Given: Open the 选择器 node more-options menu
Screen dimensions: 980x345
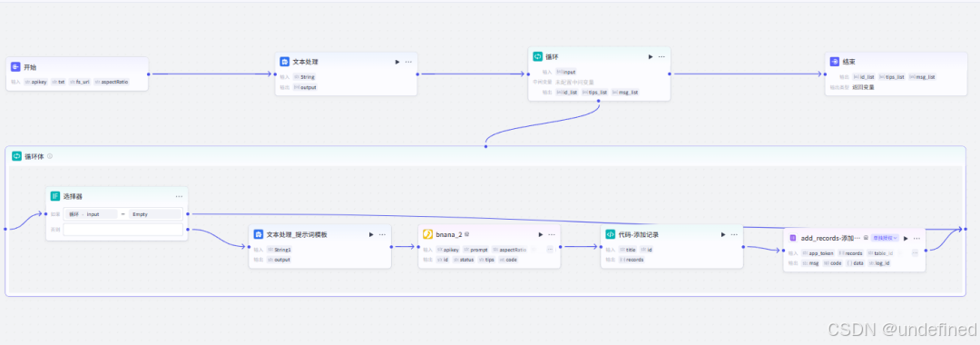Looking at the screenshot, I should coord(180,196).
